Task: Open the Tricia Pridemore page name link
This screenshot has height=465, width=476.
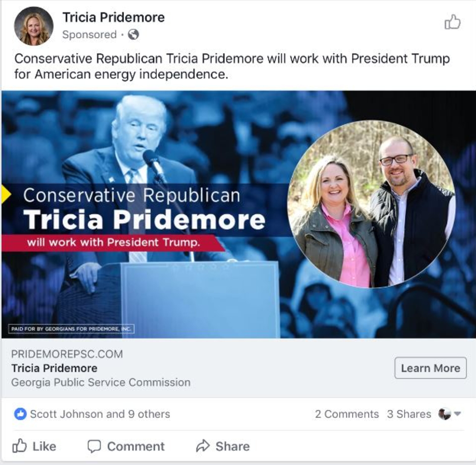Action: [x=114, y=17]
